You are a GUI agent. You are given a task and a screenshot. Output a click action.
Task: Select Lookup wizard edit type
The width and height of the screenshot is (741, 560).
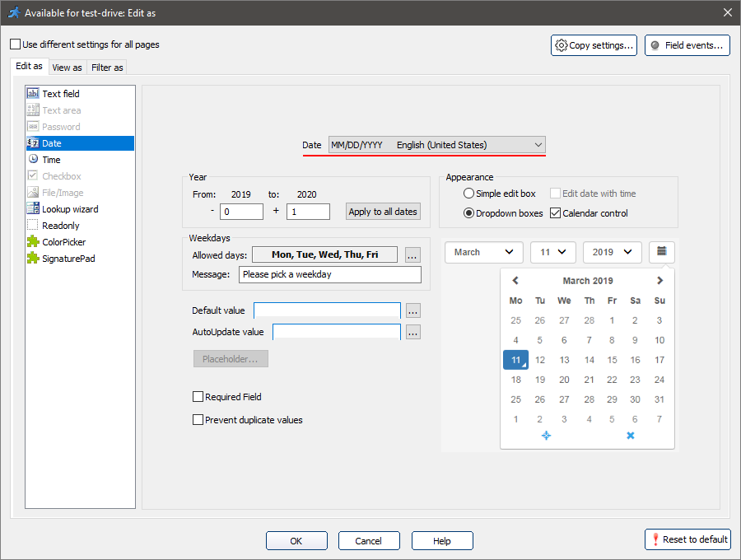[70, 209]
